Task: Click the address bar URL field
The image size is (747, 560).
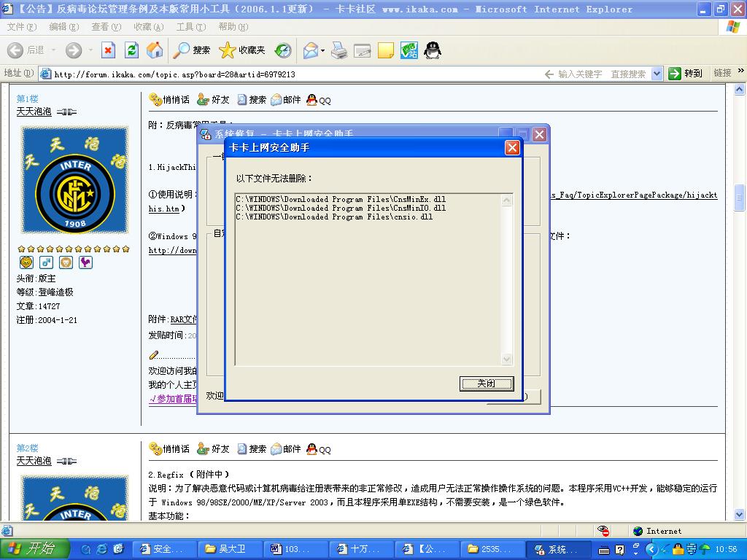Action: pos(290,74)
